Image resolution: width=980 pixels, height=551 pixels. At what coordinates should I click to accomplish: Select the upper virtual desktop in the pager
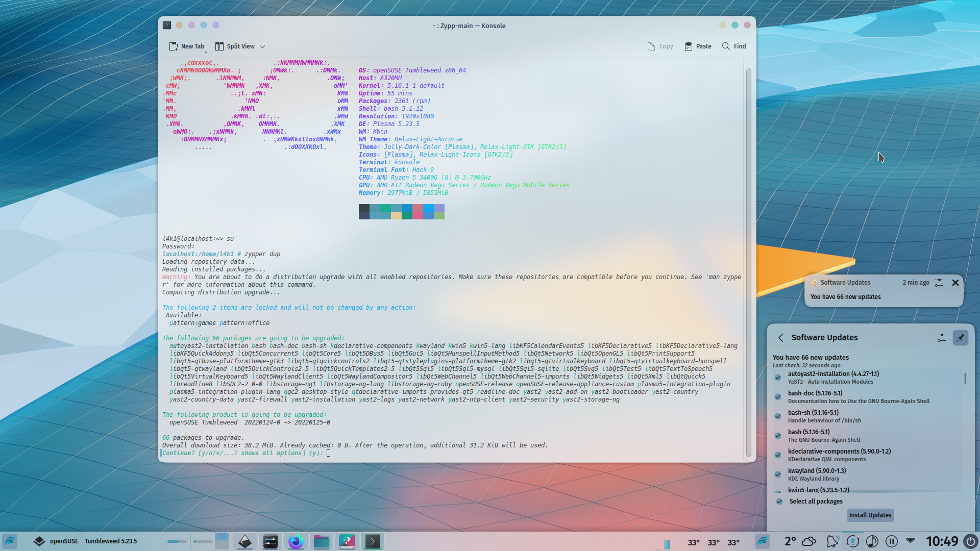[222, 537]
